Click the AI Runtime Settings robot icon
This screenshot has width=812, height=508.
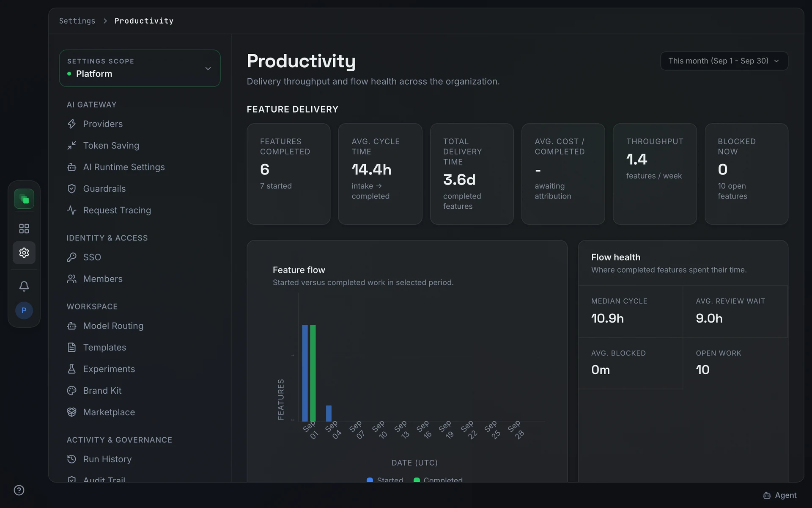(72, 167)
